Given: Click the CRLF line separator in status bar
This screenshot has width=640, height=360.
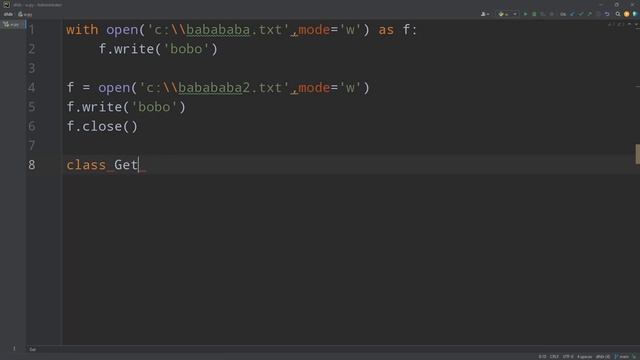Looking at the screenshot, I should tap(554, 357).
